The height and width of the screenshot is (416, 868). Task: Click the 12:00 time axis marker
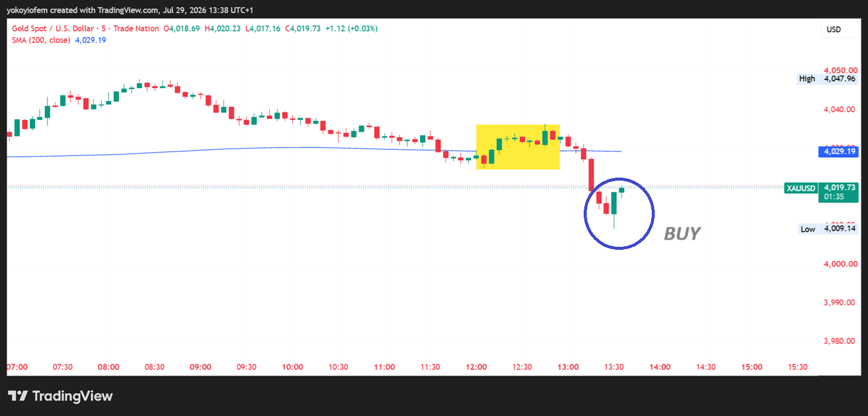(476, 367)
